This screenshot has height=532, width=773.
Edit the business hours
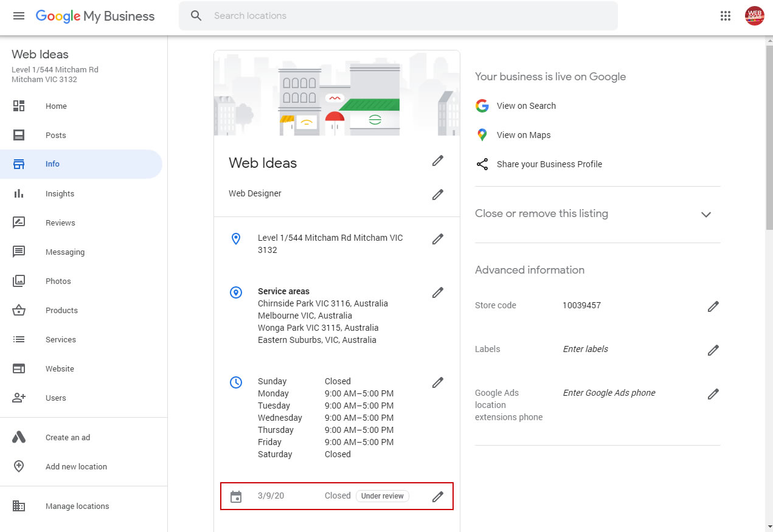[x=437, y=382]
